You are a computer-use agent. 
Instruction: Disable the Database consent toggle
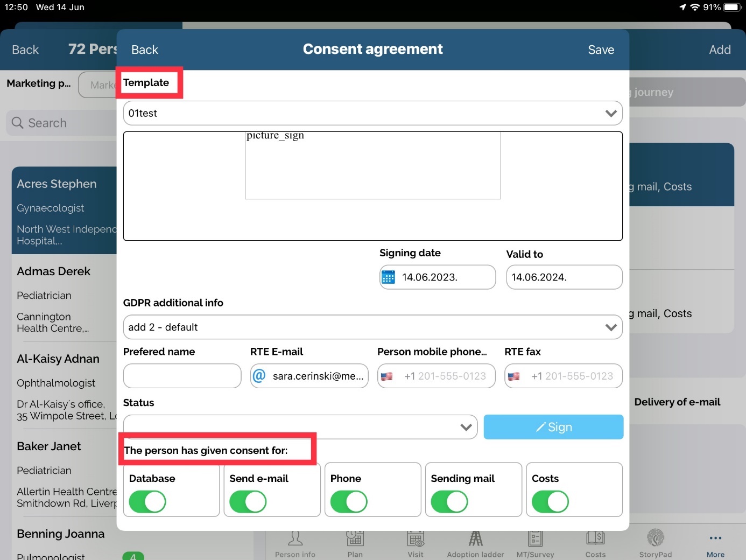(147, 502)
